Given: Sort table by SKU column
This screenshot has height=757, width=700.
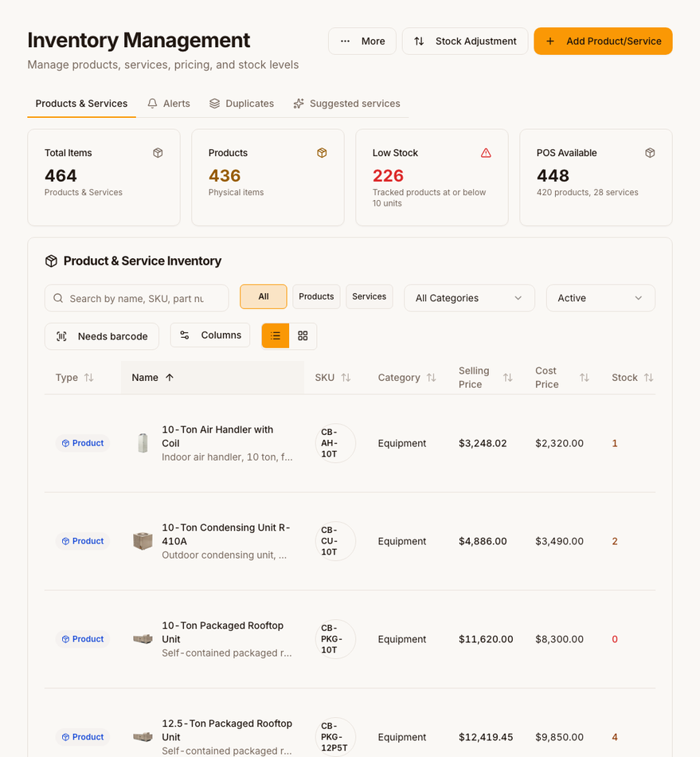Looking at the screenshot, I should click(x=333, y=378).
